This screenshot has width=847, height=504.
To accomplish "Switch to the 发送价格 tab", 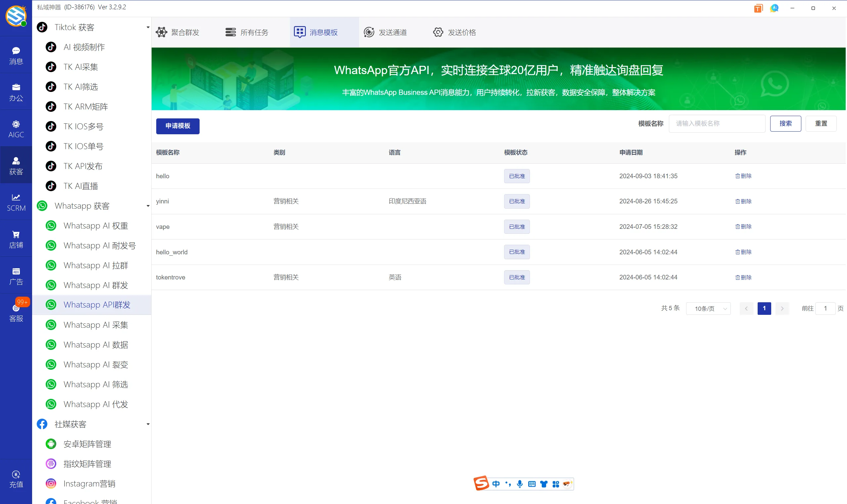I will click(x=455, y=32).
